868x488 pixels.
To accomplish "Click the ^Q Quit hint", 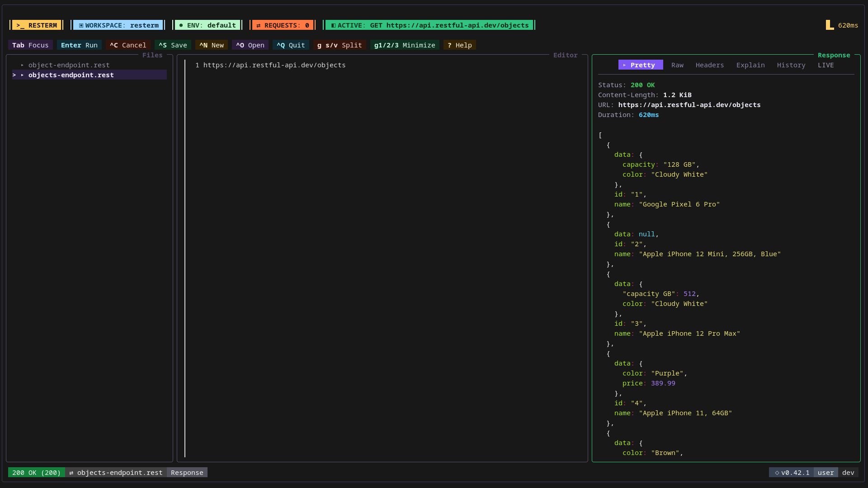I will click(x=291, y=45).
